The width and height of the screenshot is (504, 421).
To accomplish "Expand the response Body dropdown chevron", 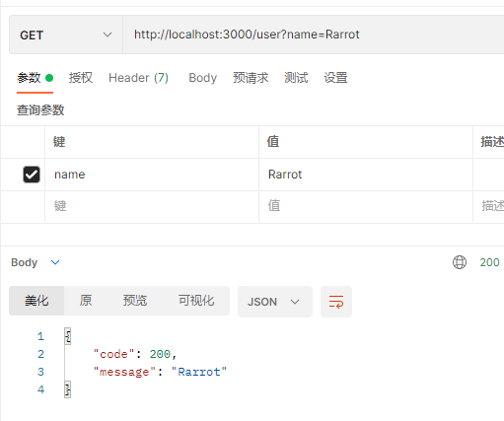I will (x=55, y=262).
